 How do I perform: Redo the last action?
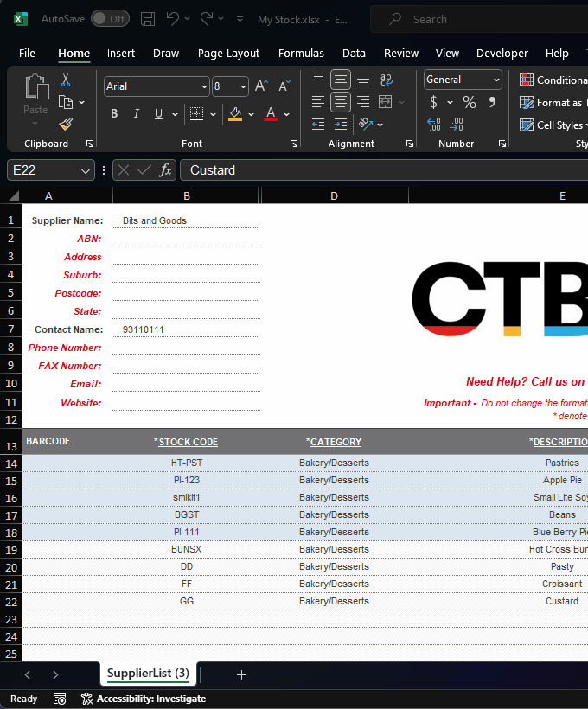point(207,18)
